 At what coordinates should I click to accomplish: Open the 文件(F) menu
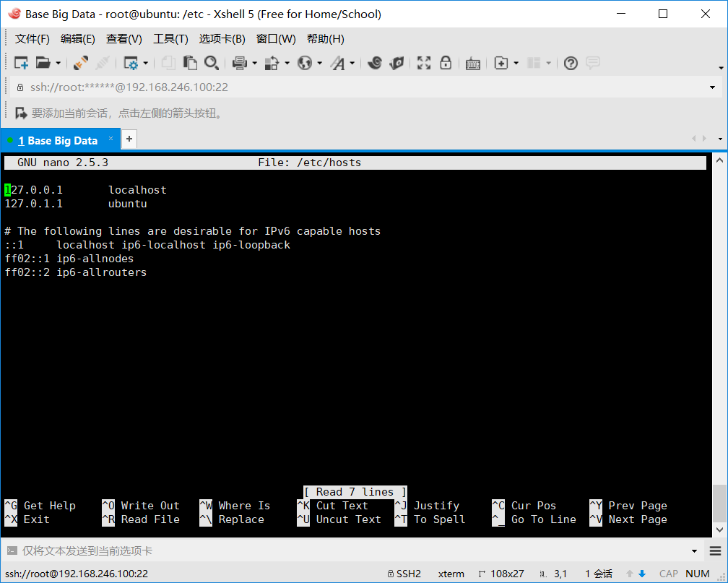click(32, 39)
